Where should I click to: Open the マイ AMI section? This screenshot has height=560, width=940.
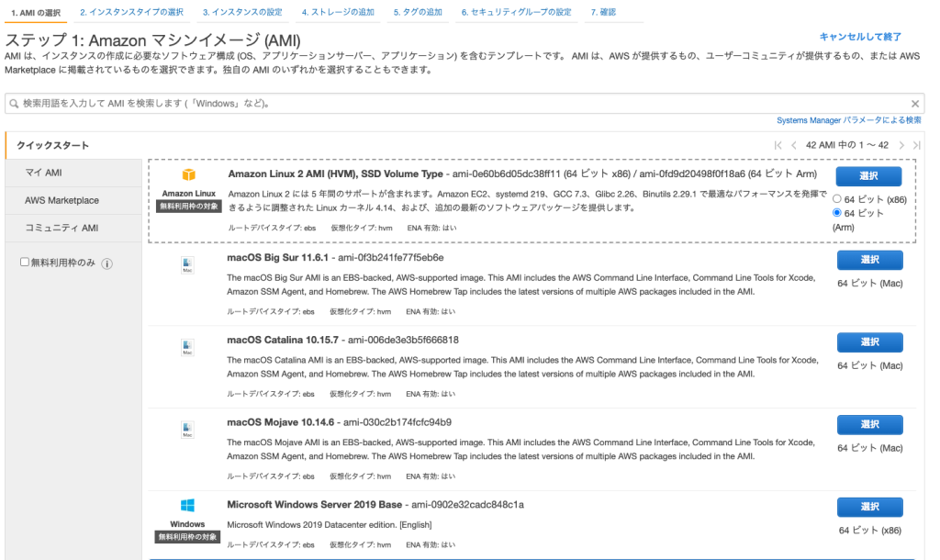[x=73, y=173]
